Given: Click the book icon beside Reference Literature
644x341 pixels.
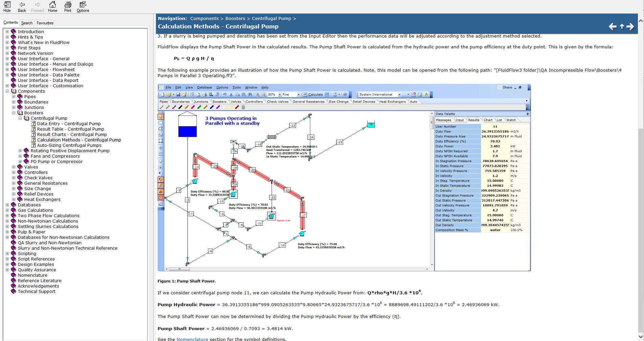Looking at the screenshot, I should (x=14, y=281).
